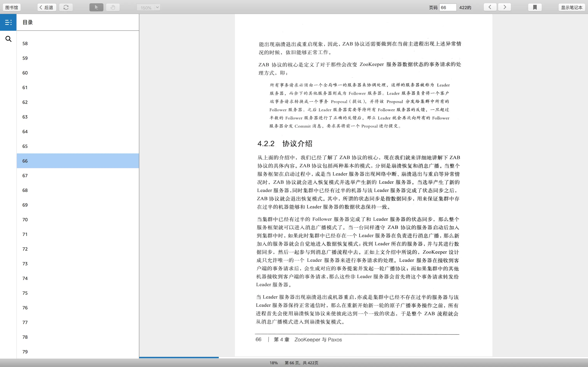Screen dimensions: 588x367
Task: Select the arrow pointer tool
Action: pyautogui.click(x=96, y=7)
